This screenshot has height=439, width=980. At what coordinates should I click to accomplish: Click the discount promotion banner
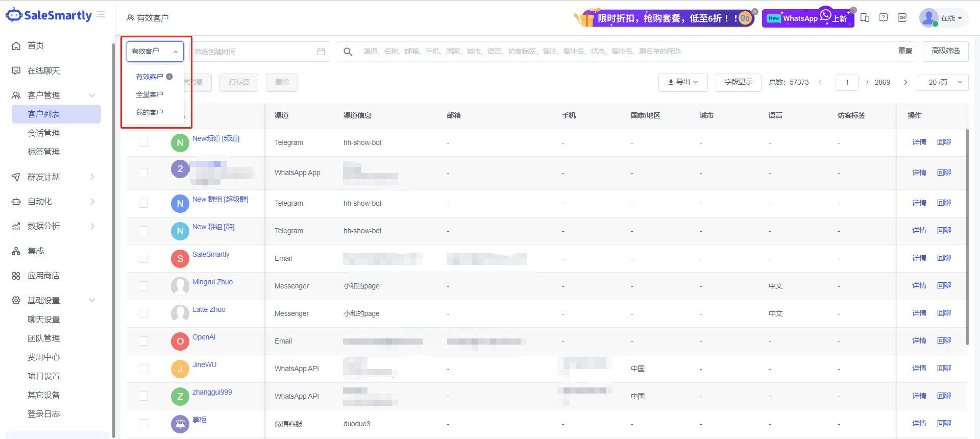[664, 18]
